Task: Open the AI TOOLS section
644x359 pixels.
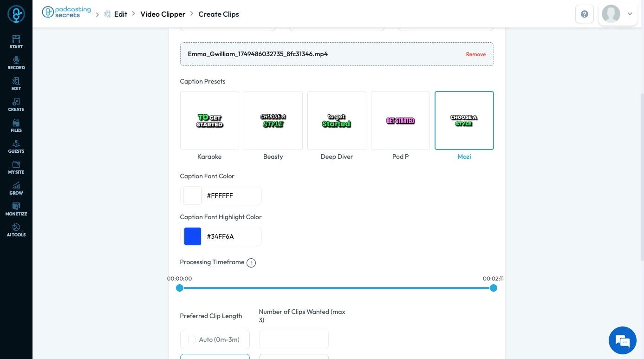Action: coord(16,230)
